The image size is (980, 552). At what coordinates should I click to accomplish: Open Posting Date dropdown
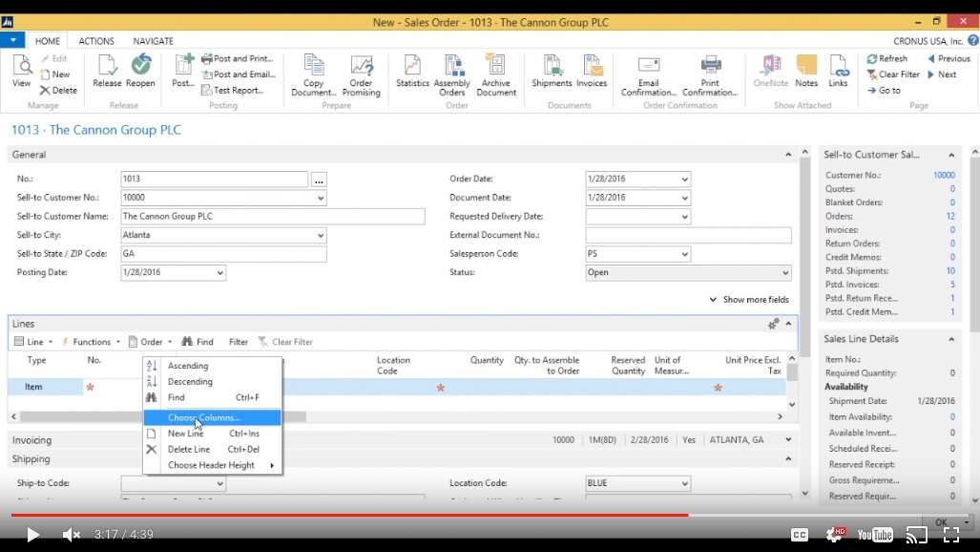pos(219,273)
